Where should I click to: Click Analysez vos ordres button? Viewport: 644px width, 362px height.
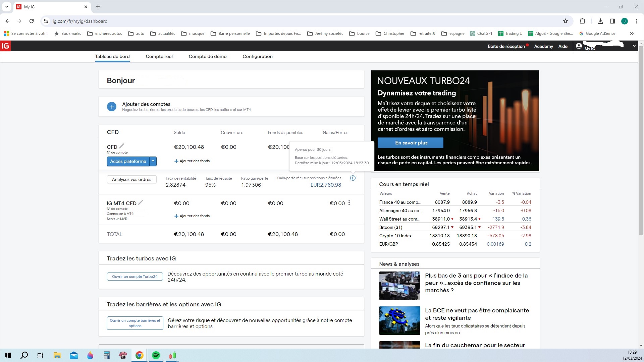point(131,180)
